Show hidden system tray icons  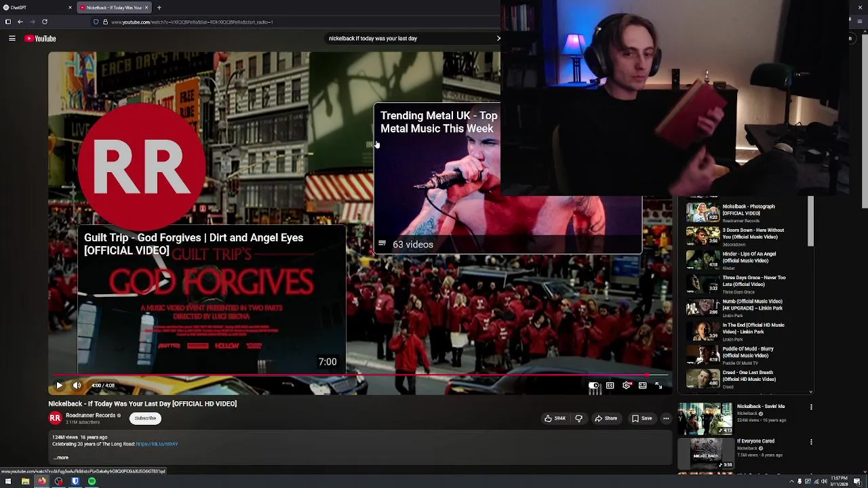(x=791, y=481)
